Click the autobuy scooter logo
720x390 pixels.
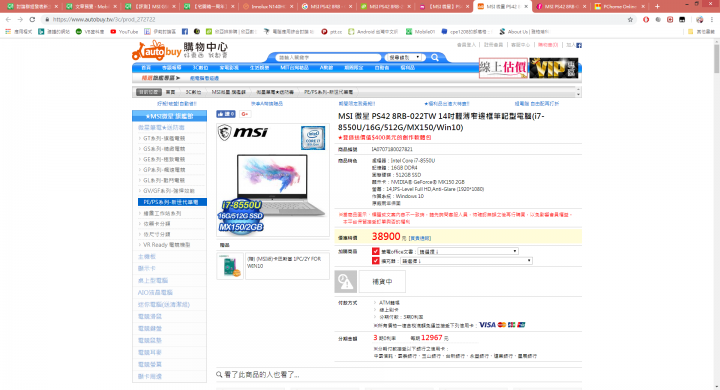157,51
